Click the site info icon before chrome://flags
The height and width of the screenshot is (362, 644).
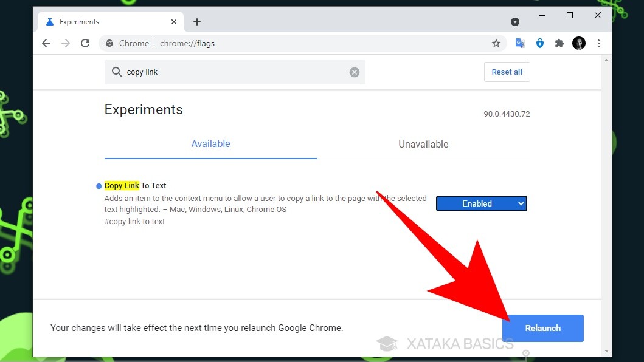tap(111, 43)
